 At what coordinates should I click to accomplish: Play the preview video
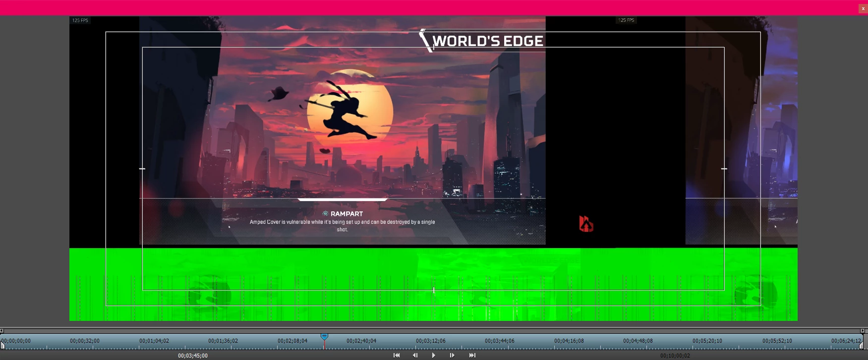point(434,355)
